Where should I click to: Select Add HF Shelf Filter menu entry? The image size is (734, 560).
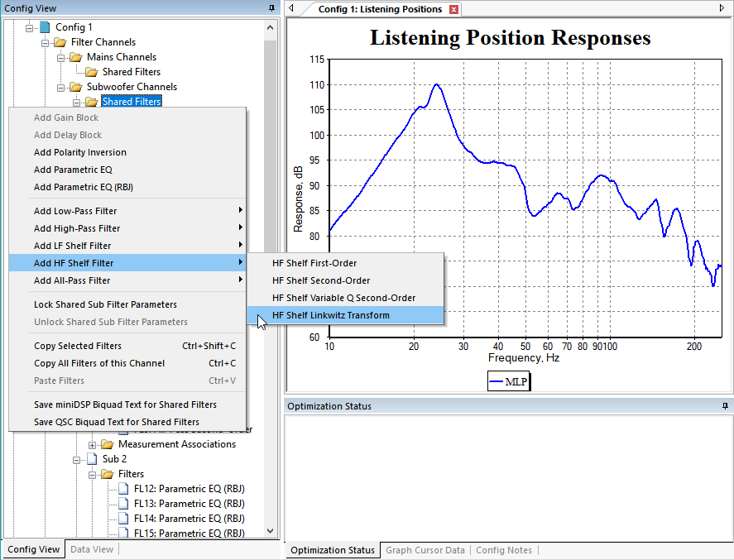point(127,263)
